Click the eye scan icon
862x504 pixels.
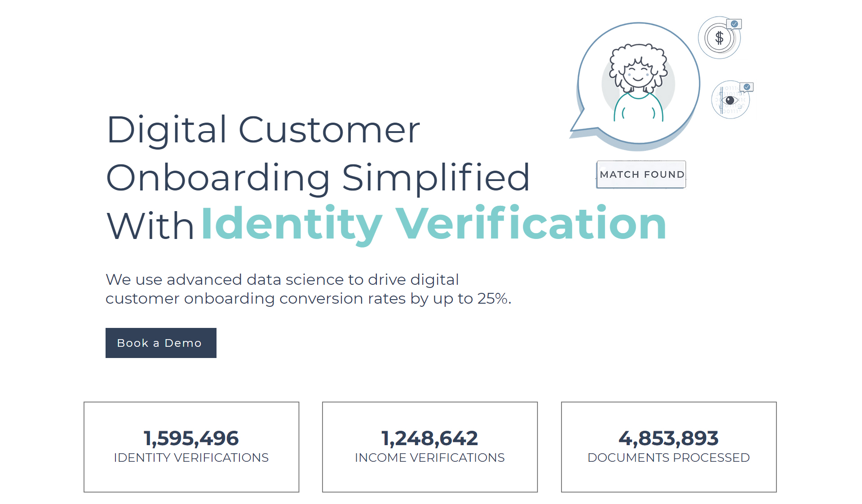coord(729,100)
